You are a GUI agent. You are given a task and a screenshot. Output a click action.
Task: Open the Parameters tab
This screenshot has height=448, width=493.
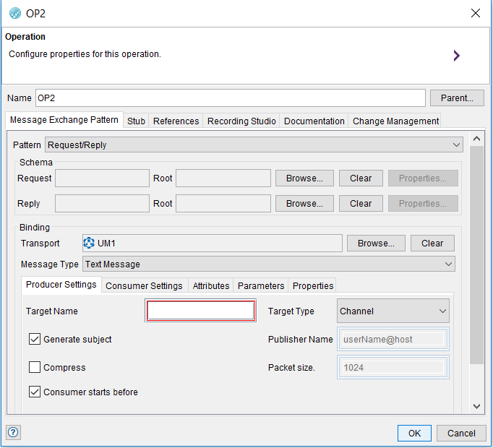261,285
